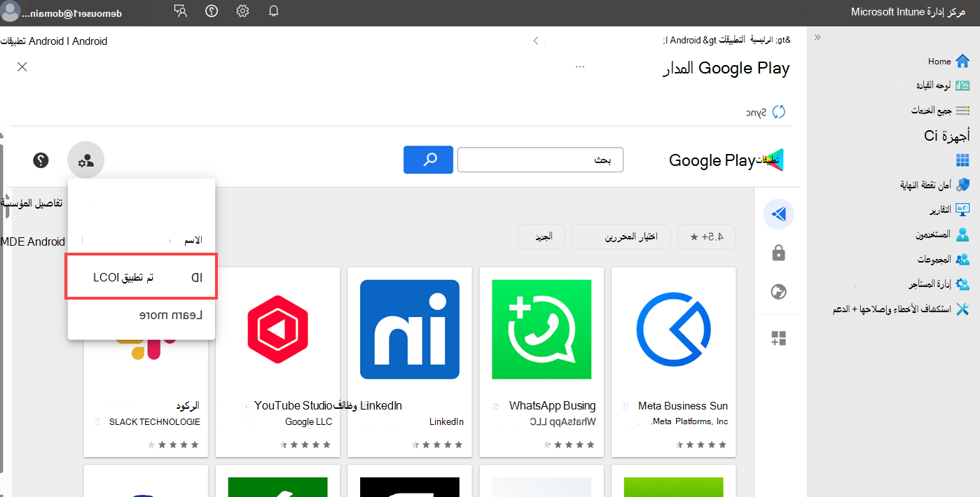Open the feedback icon in top bar
The height and width of the screenshot is (497, 980).
181,11
